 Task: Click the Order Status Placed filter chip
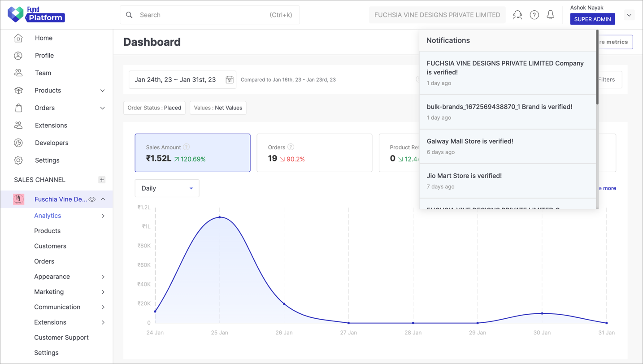coord(154,108)
